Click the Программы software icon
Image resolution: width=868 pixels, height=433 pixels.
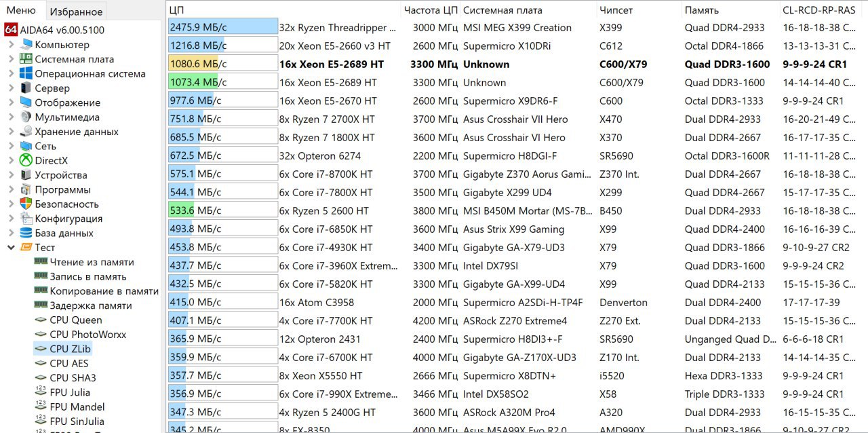(26, 189)
